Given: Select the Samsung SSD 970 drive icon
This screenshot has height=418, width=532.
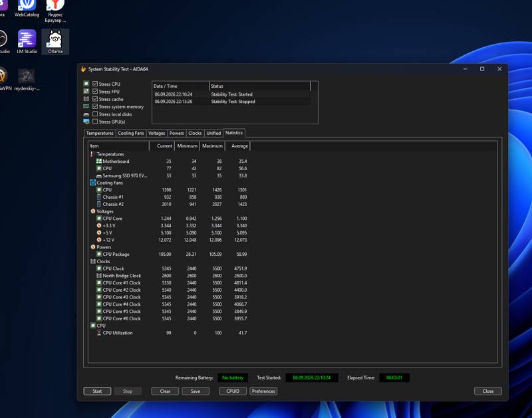Looking at the screenshot, I should [98, 175].
